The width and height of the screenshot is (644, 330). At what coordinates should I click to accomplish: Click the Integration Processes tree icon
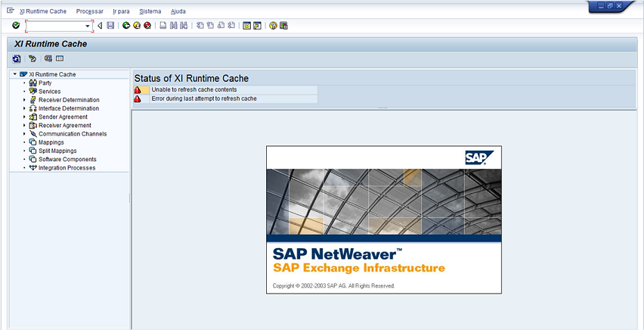33,168
